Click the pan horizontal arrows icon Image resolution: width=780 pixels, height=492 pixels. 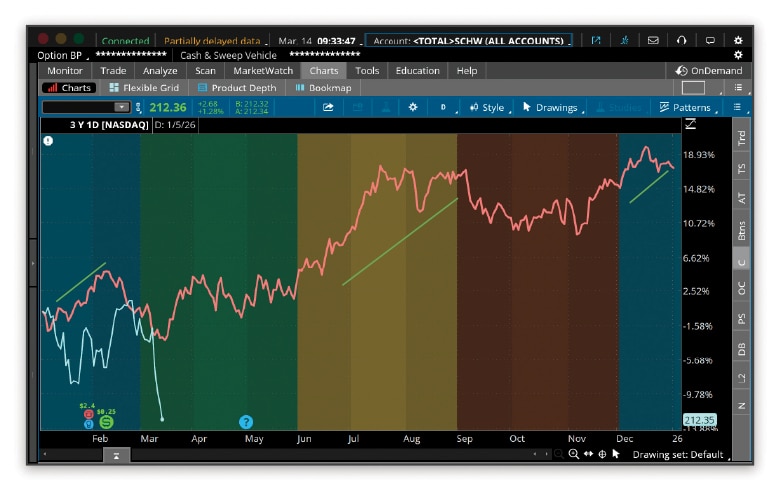pos(588,454)
